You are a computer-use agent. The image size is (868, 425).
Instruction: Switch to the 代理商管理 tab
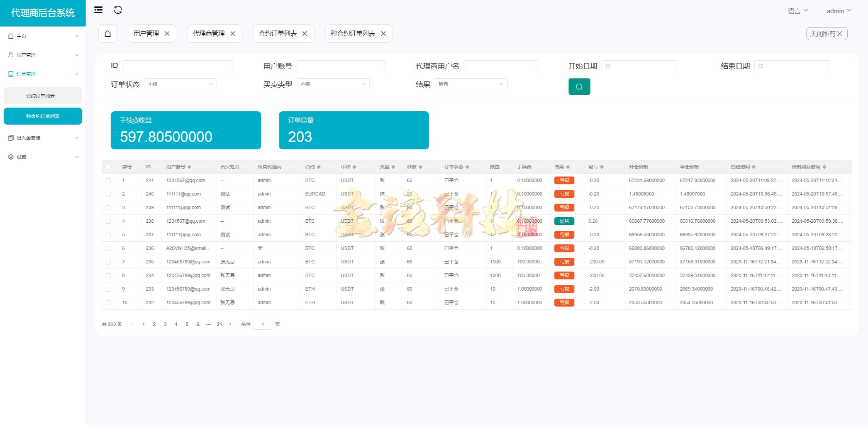click(209, 33)
